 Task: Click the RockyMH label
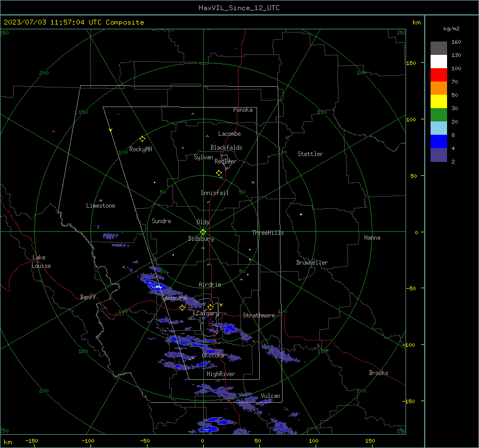click(x=141, y=149)
